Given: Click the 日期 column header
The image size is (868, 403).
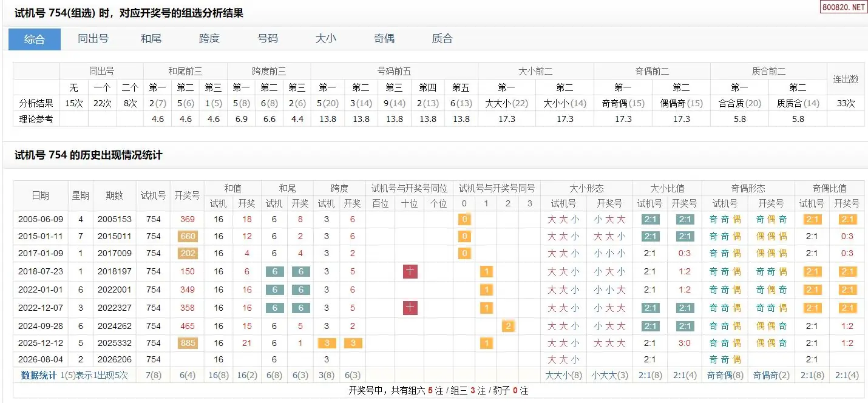Looking at the screenshot, I should pyautogui.click(x=41, y=195).
